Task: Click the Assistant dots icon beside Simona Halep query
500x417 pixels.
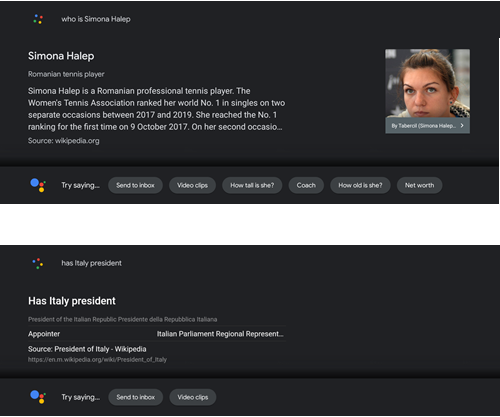Action: (x=38, y=19)
